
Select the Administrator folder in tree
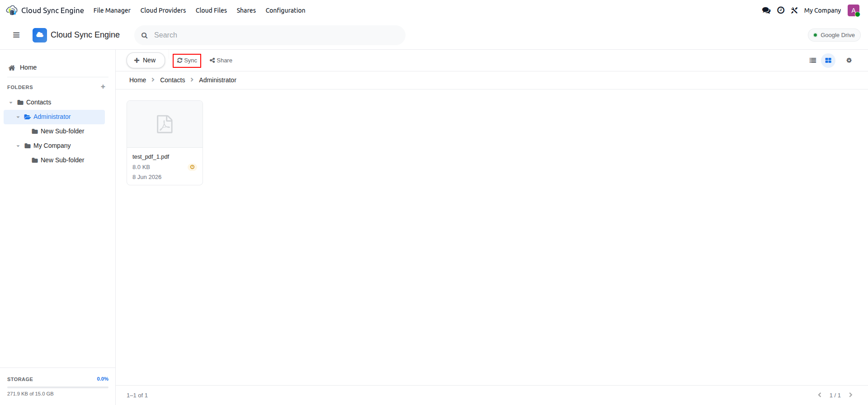54,117
